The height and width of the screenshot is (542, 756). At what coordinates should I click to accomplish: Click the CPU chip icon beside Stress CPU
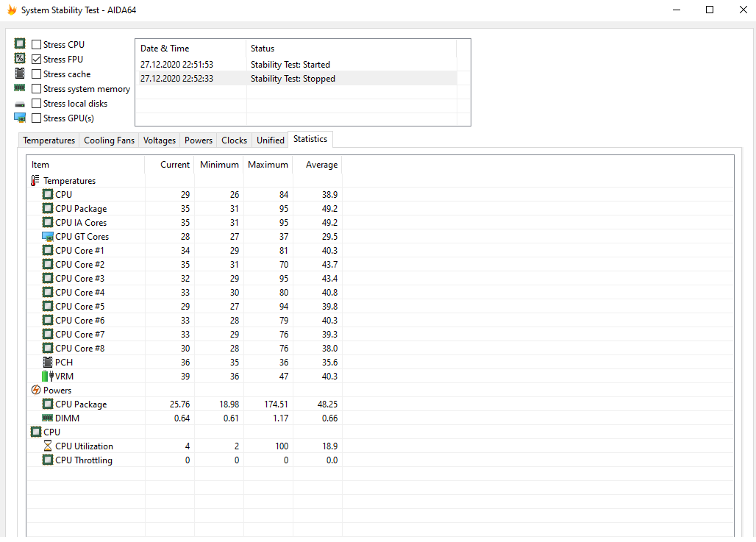pyautogui.click(x=20, y=44)
